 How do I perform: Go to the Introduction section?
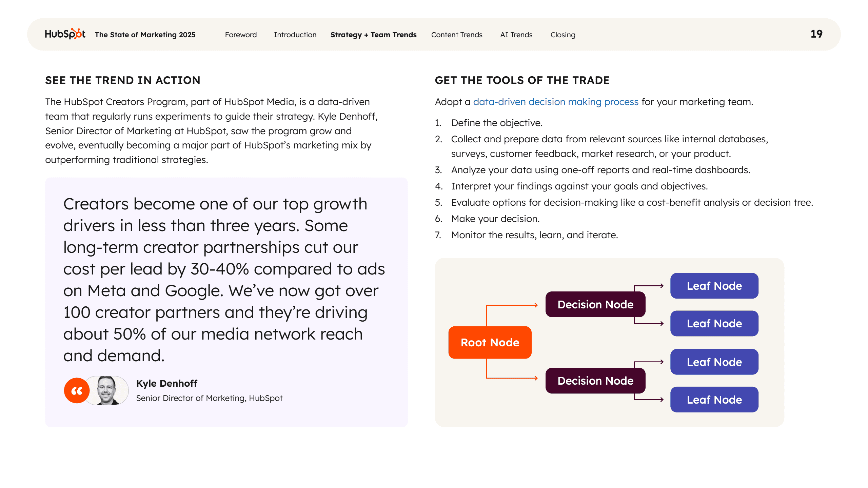[x=295, y=35]
